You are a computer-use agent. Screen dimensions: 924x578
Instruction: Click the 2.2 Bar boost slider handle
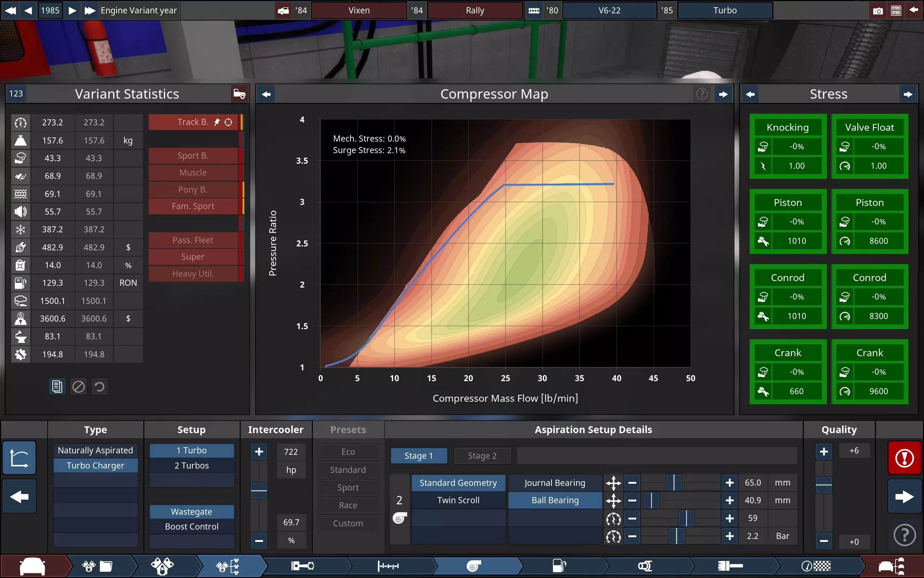click(676, 536)
